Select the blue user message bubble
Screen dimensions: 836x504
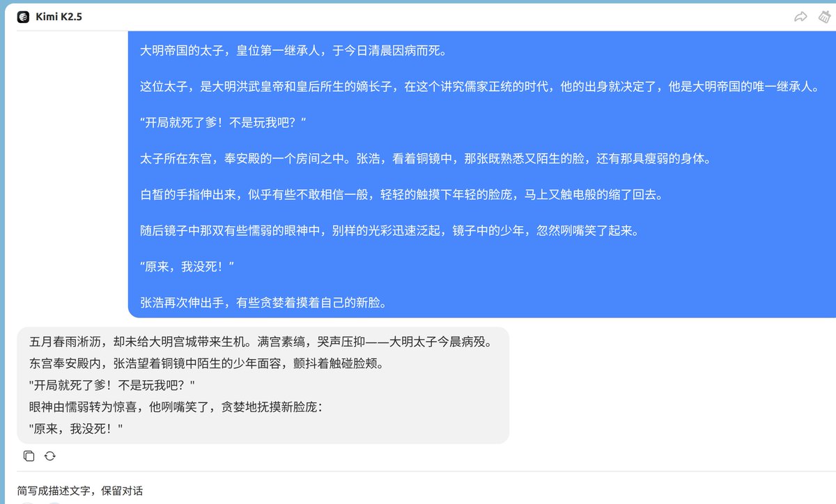tap(481, 174)
